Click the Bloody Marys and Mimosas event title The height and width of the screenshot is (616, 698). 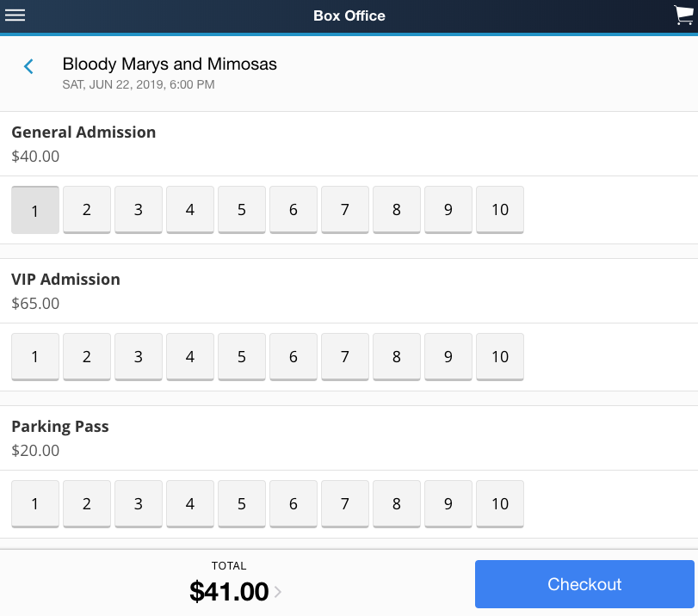coord(170,65)
